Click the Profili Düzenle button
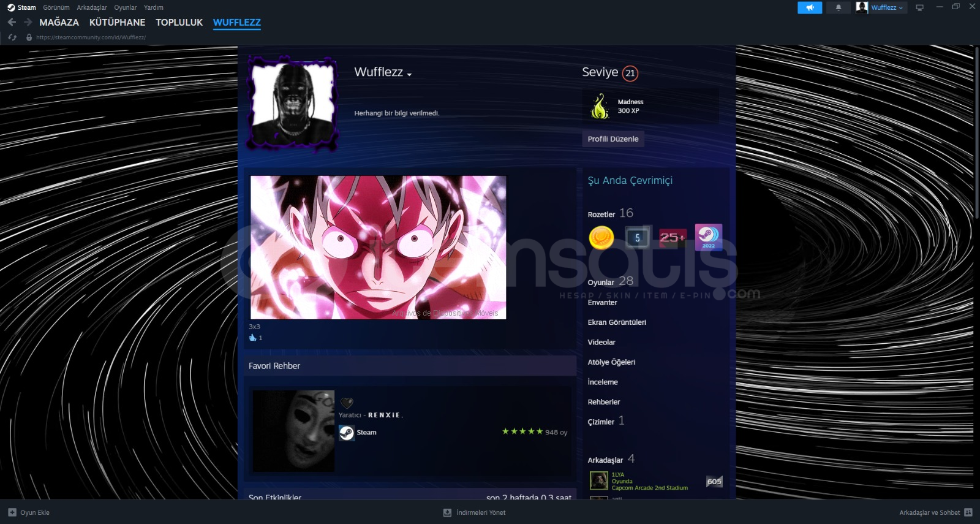 tap(612, 139)
